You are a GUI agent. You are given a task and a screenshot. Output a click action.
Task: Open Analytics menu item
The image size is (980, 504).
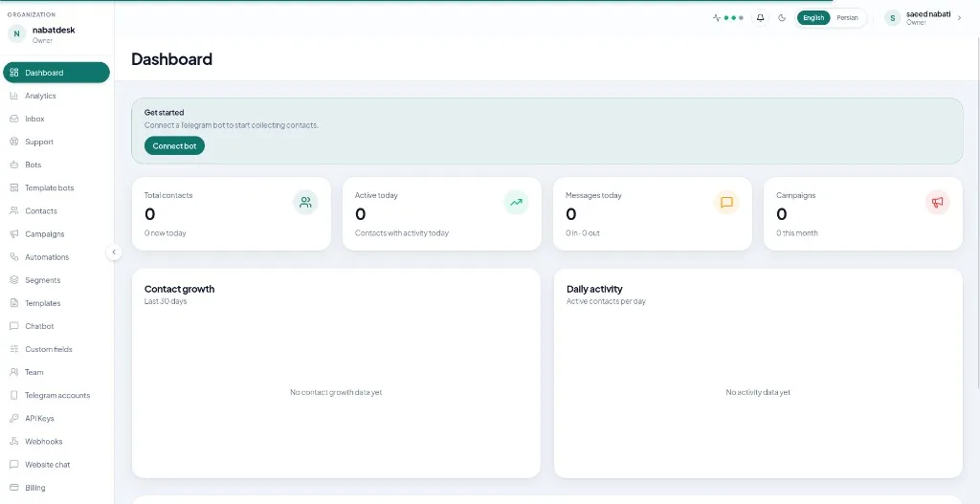tap(56, 96)
